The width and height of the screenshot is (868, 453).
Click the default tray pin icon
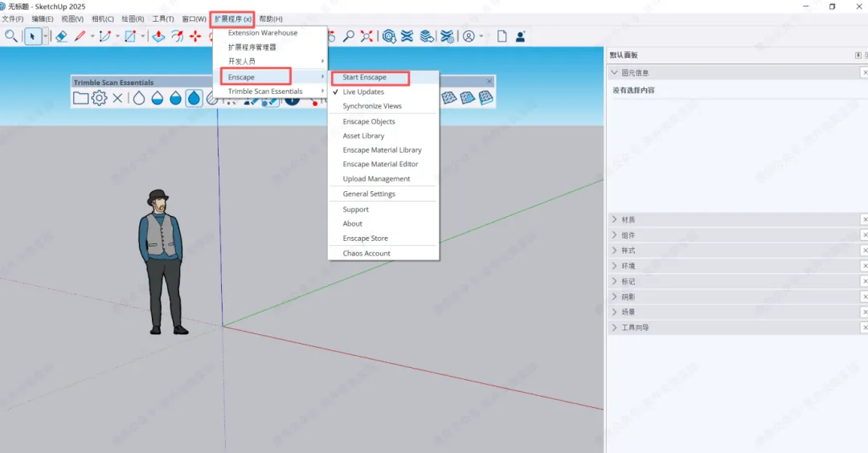pos(858,55)
